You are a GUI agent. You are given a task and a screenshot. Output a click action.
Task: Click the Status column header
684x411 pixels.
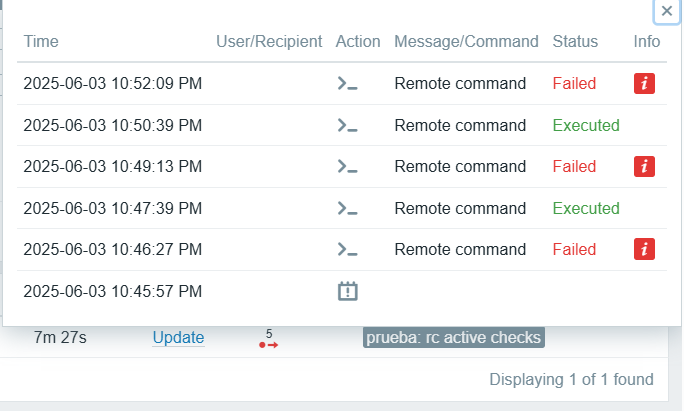pos(575,42)
